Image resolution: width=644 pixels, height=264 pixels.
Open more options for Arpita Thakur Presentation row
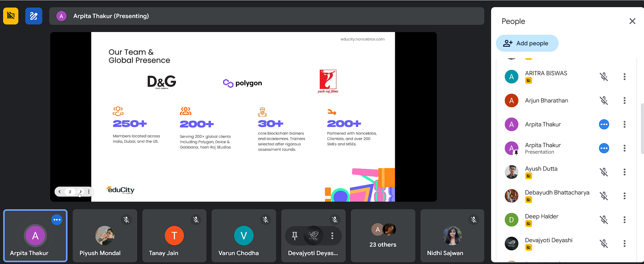click(x=625, y=148)
